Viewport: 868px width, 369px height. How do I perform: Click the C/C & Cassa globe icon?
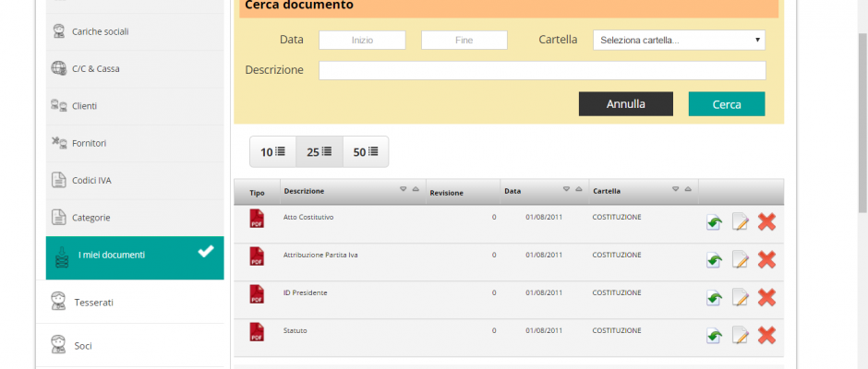click(x=59, y=68)
